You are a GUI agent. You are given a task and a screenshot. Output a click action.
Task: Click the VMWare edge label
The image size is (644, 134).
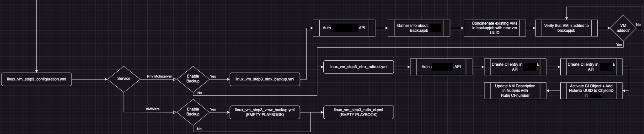coord(152,109)
